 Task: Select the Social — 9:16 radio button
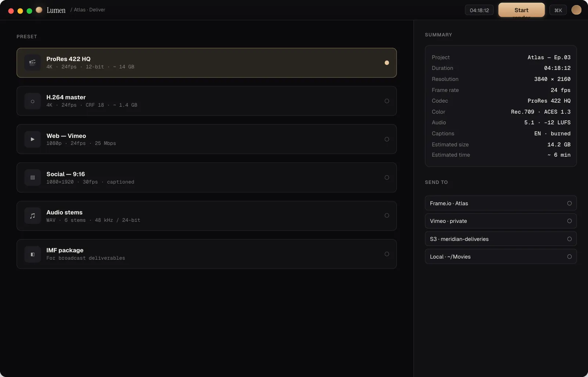387,178
